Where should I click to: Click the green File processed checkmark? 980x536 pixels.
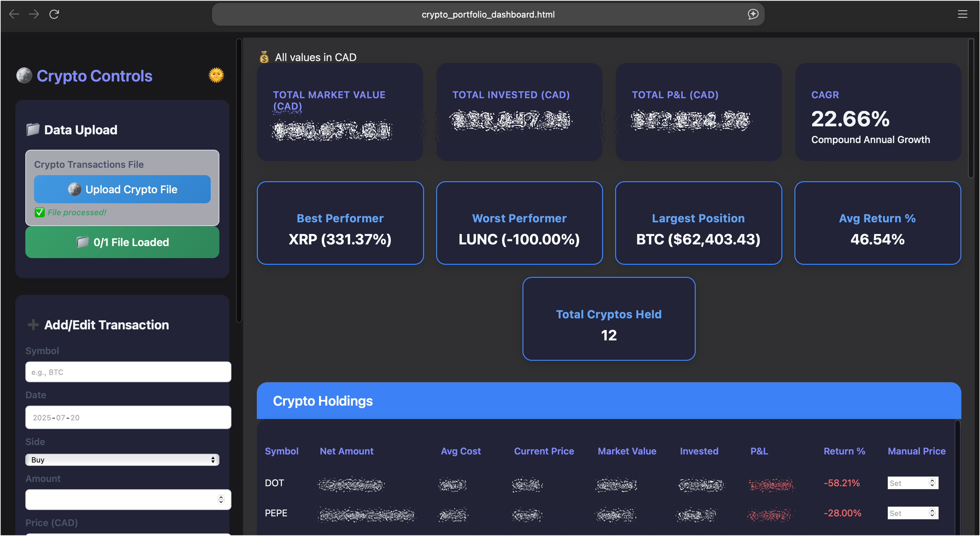(39, 212)
